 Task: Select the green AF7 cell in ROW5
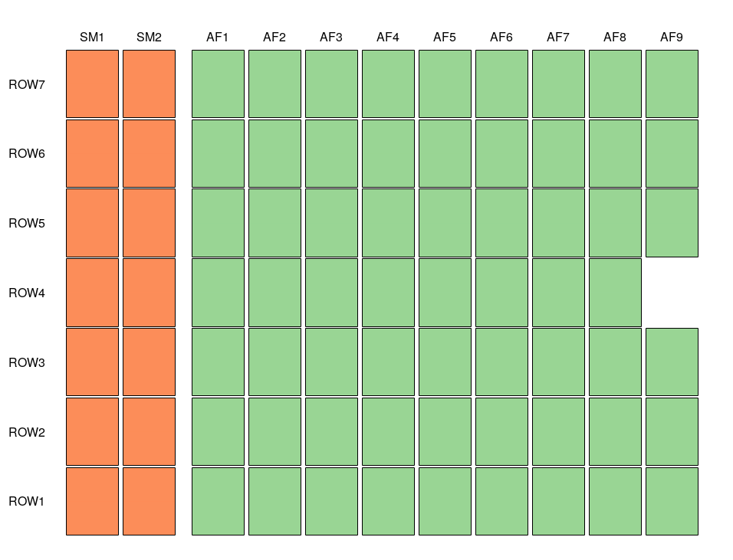tap(558, 223)
